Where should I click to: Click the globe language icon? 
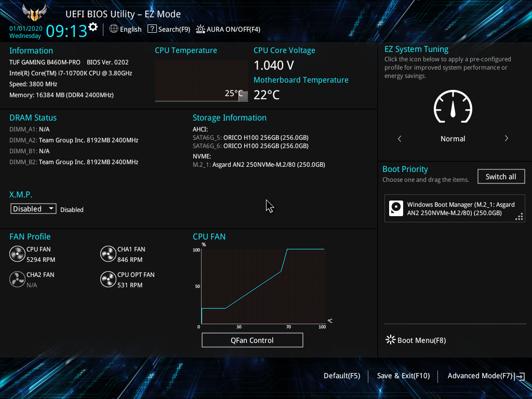[x=114, y=29]
